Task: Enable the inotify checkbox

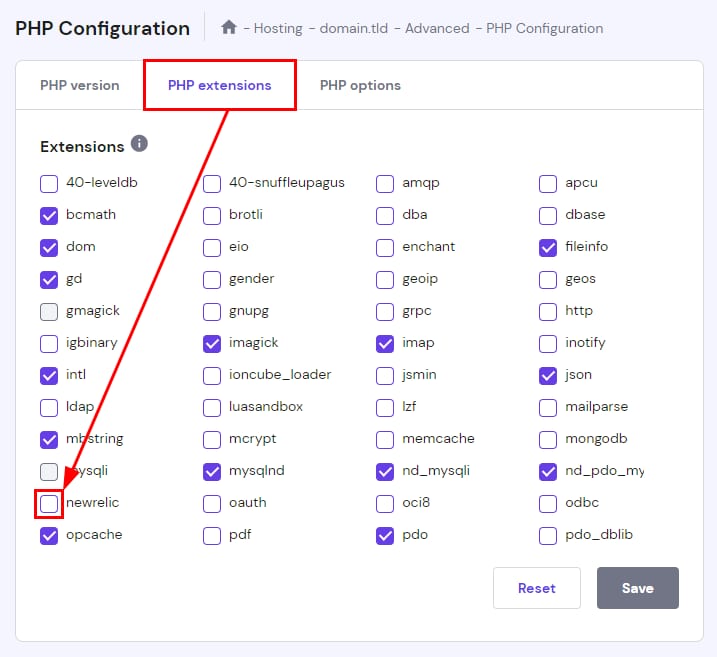Action: coord(548,343)
